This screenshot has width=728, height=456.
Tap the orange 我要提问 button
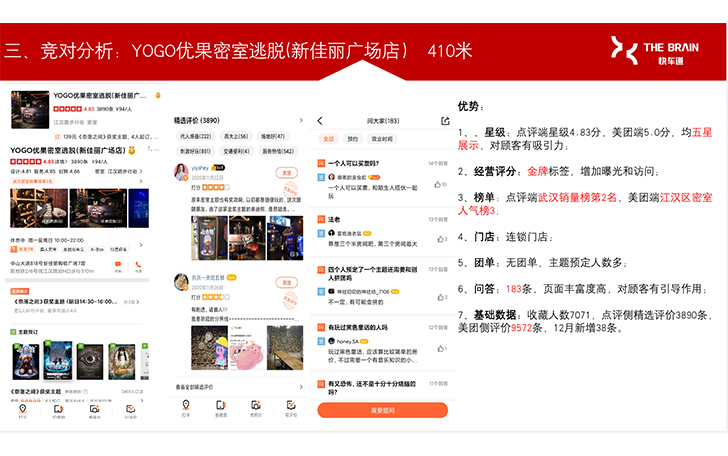383,410
